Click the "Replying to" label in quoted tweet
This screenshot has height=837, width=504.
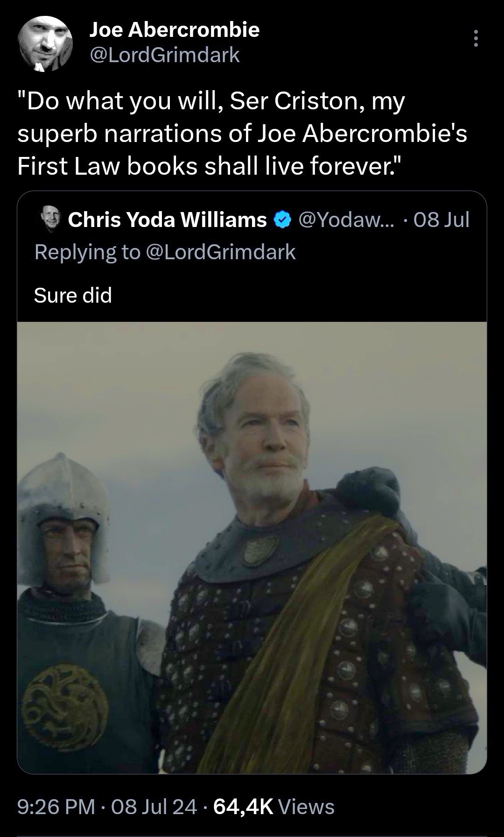pyautogui.click(x=87, y=252)
